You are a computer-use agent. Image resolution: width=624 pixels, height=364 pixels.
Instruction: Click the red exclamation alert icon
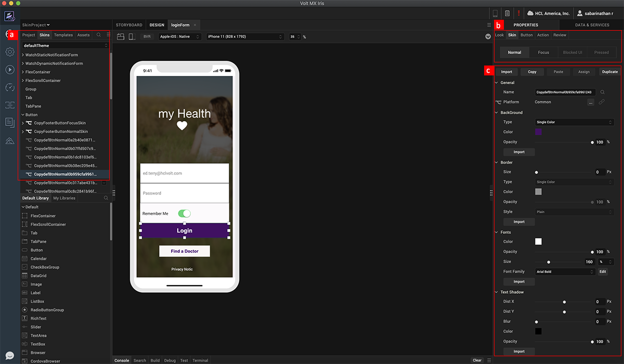(x=518, y=13)
